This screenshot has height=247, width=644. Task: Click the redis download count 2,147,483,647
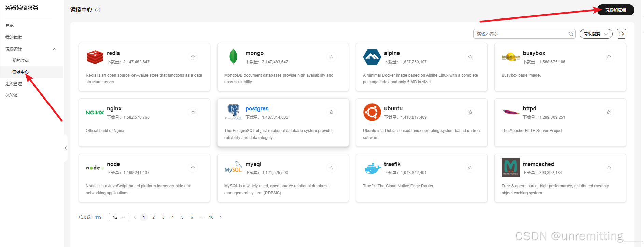[x=136, y=62]
